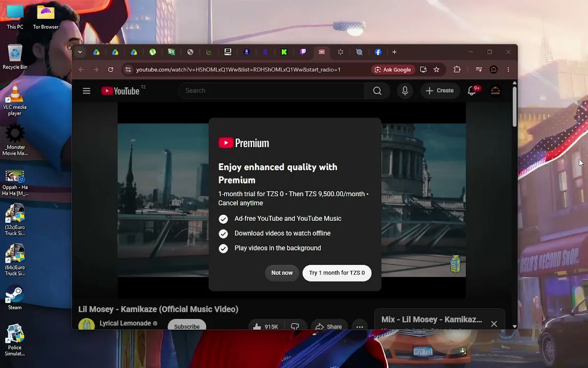
Task: Open the YouTube guide hamburger menu
Action: pos(87,91)
